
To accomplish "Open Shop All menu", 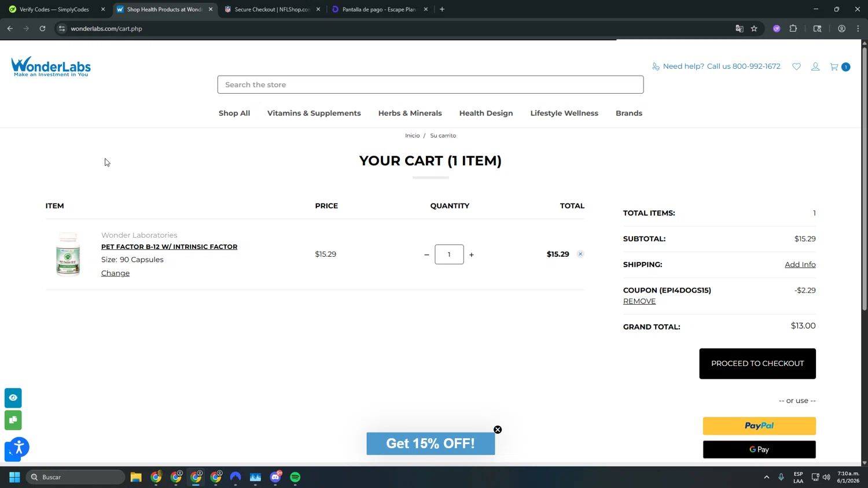I will coord(234,113).
